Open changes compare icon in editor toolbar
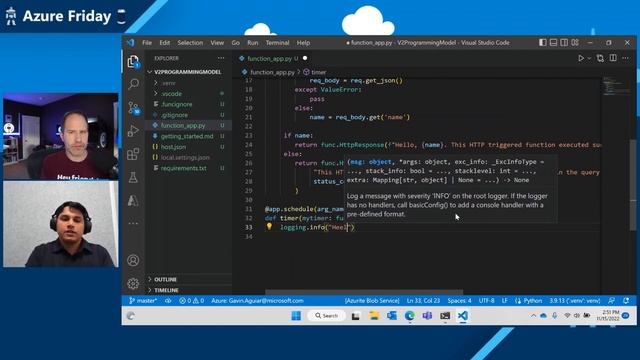 point(600,58)
